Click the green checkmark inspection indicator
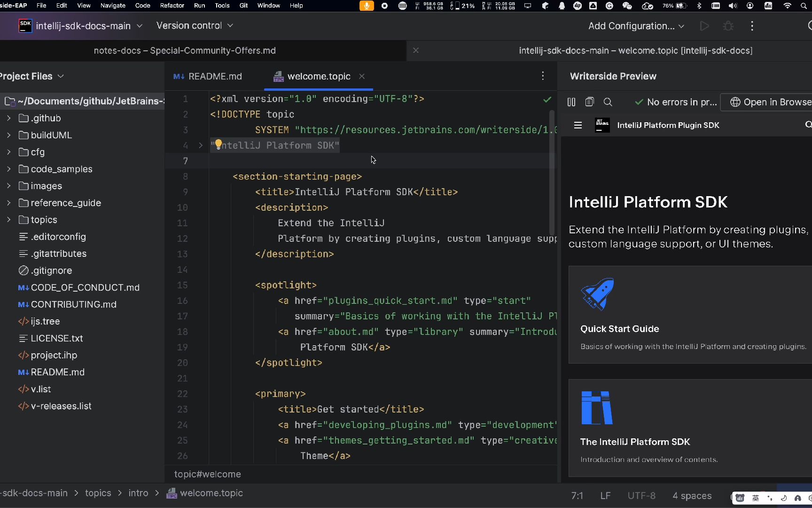The width and height of the screenshot is (812, 508). [547, 99]
